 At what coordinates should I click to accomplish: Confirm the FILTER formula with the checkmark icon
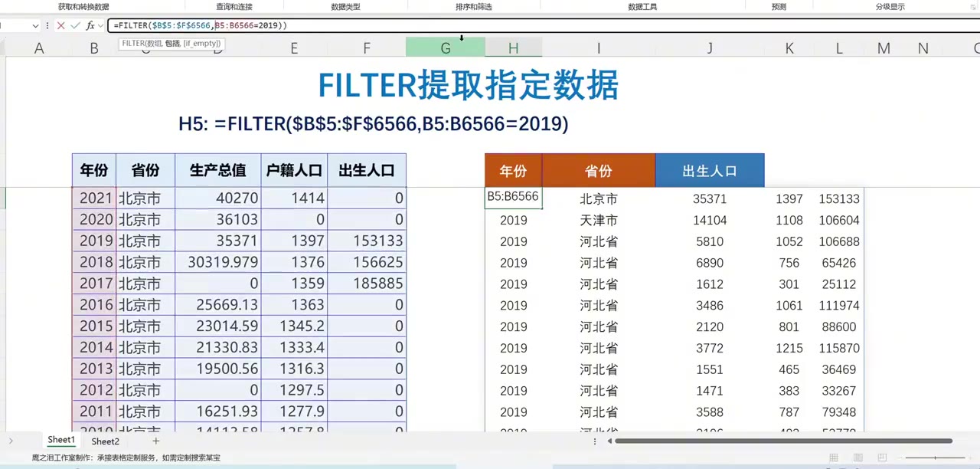pyautogui.click(x=75, y=25)
